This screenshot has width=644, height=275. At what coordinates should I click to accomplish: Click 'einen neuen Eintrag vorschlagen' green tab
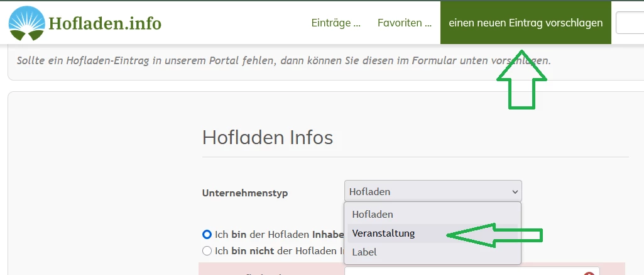[525, 23]
